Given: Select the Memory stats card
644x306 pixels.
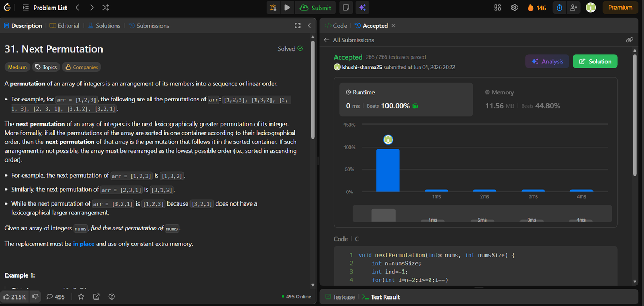Looking at the screenshot, I should 546,99.
